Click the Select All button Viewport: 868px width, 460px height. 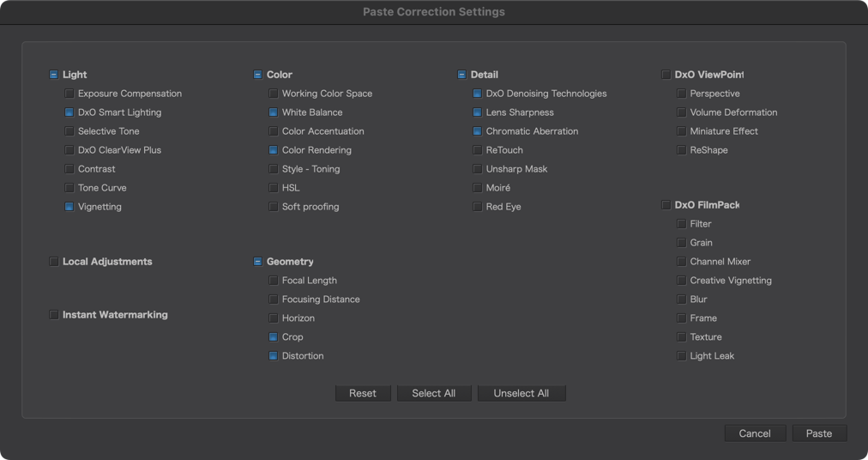(434, 394)
